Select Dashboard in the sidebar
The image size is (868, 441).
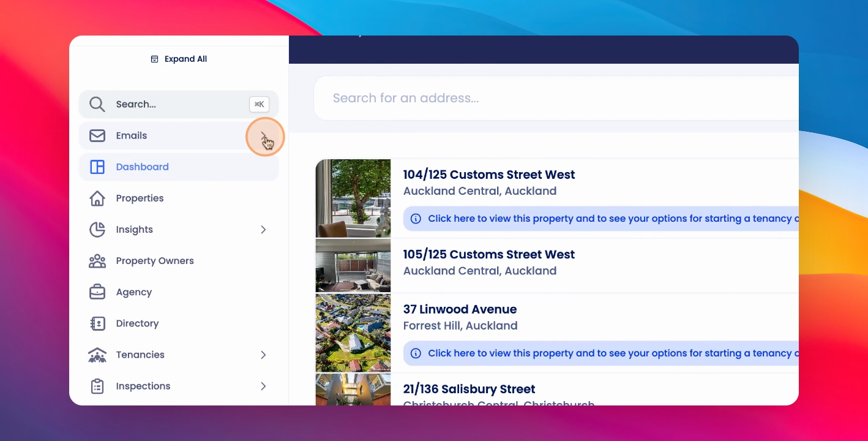[x=179, y=167]
